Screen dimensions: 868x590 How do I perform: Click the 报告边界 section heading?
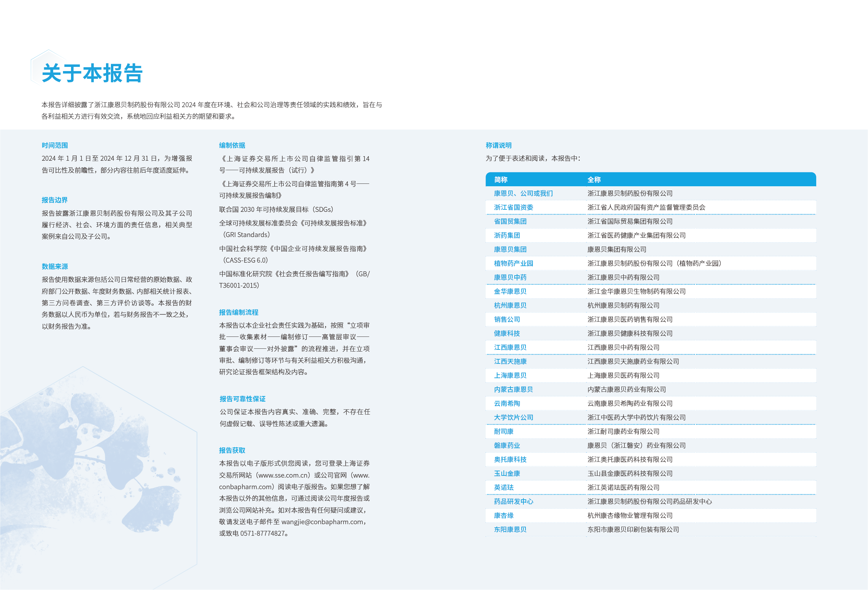coord(55,200)
